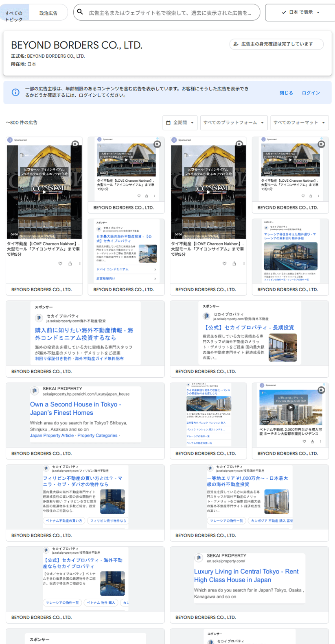Click share icon on first ICONSIAM ad
Image resolution: width=335 pixels, height=644 pixels.
click(70, 263)
